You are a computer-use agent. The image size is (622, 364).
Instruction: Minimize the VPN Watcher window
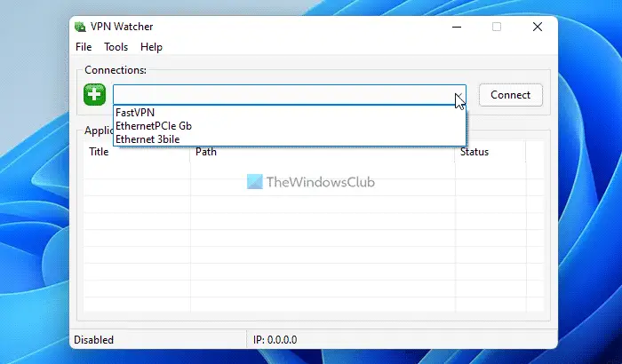coord(457,27)
